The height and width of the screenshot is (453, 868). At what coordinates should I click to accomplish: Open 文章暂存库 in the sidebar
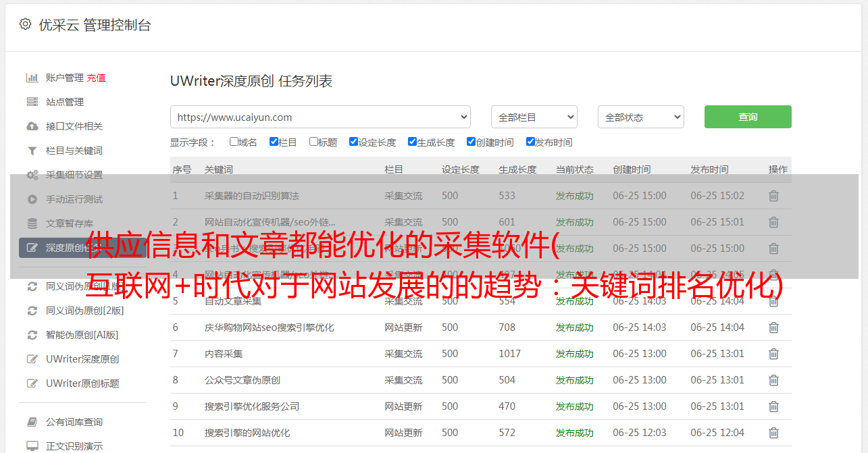pos(70,223)
